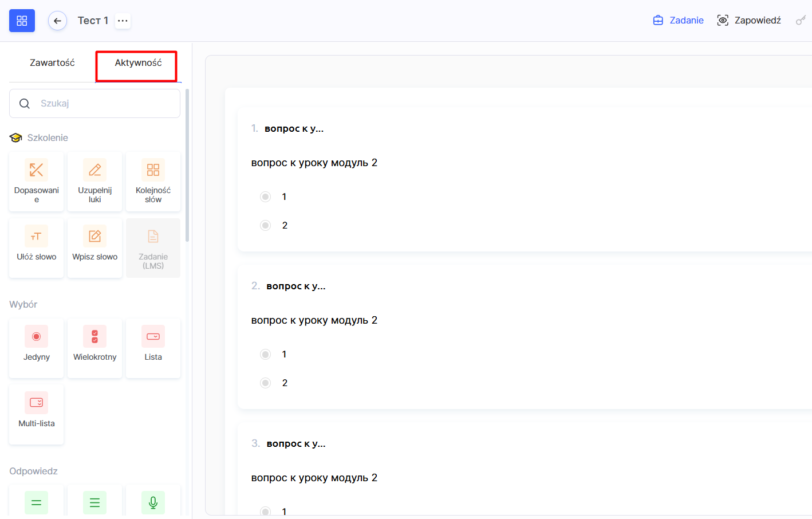Select the Dopasowanie activity icon
The height and width of the screenshot is (519, 812).
37,170
